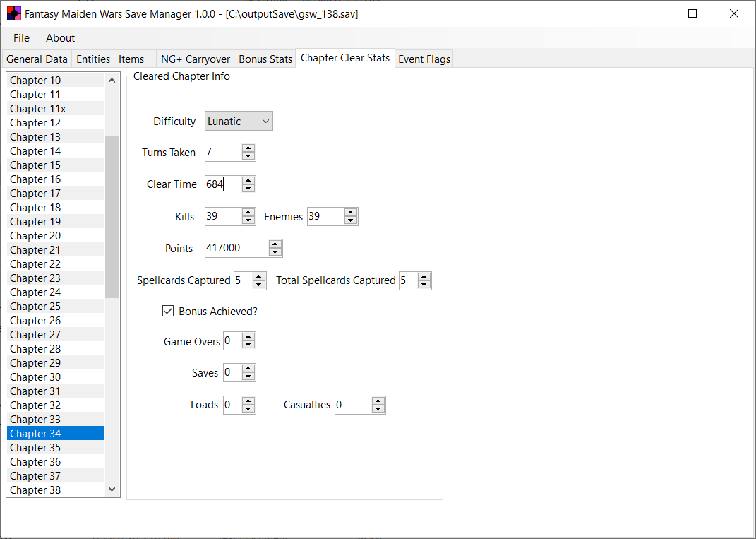The height and width of the screenshot is (539, 756).
Task: Select Chapter 35 in the list
Action: pyautogui.click(x=56, y=448)
